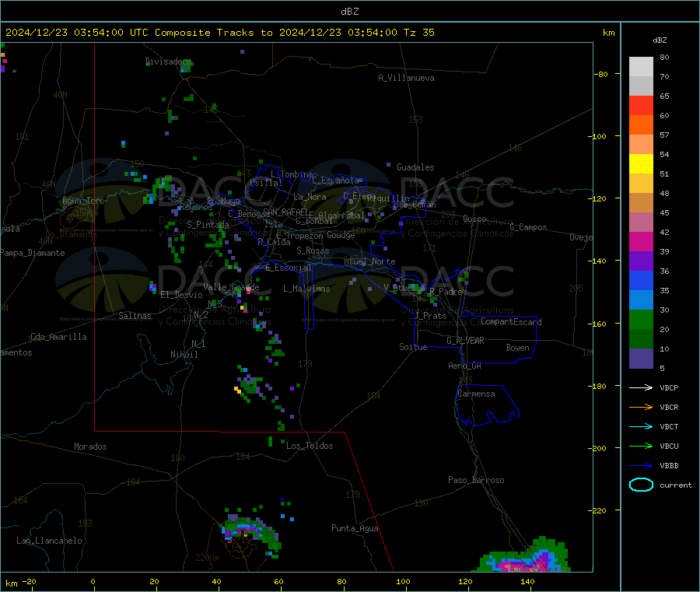Click the 39 dBZ magenta color swatch
700x592 pixels.
tap(641, 241)
